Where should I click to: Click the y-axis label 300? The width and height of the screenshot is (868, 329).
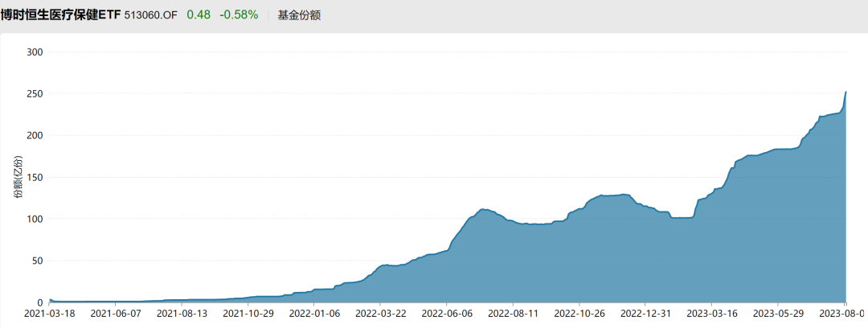pos(35,52)
